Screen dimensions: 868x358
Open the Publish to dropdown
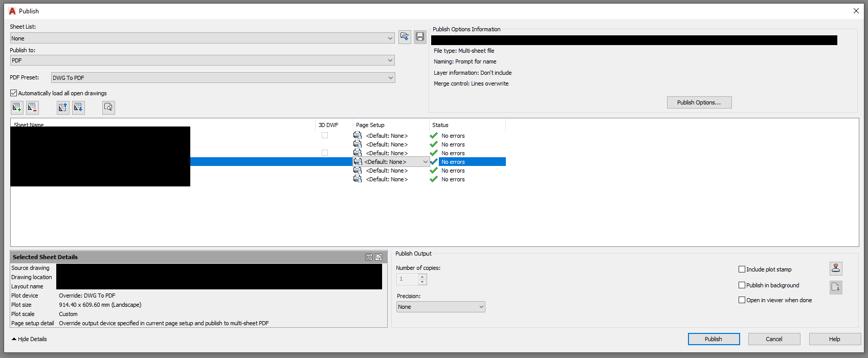[202, 60]
